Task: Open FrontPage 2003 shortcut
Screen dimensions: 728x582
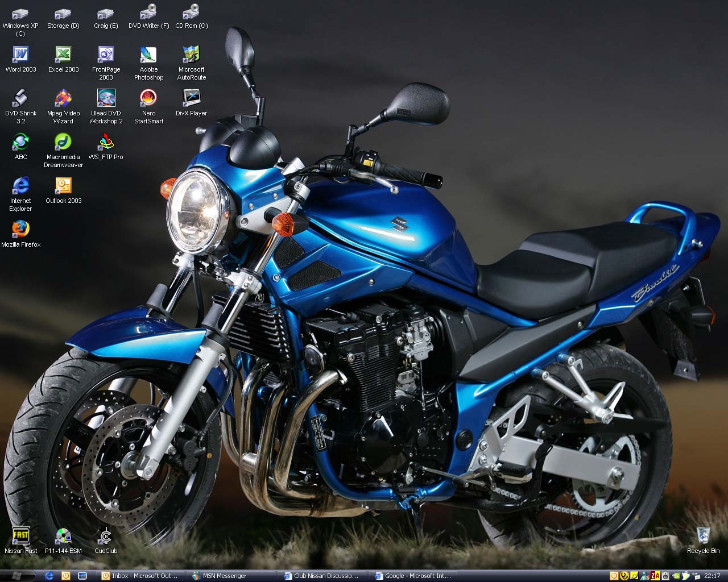Action: click(106, 63)
